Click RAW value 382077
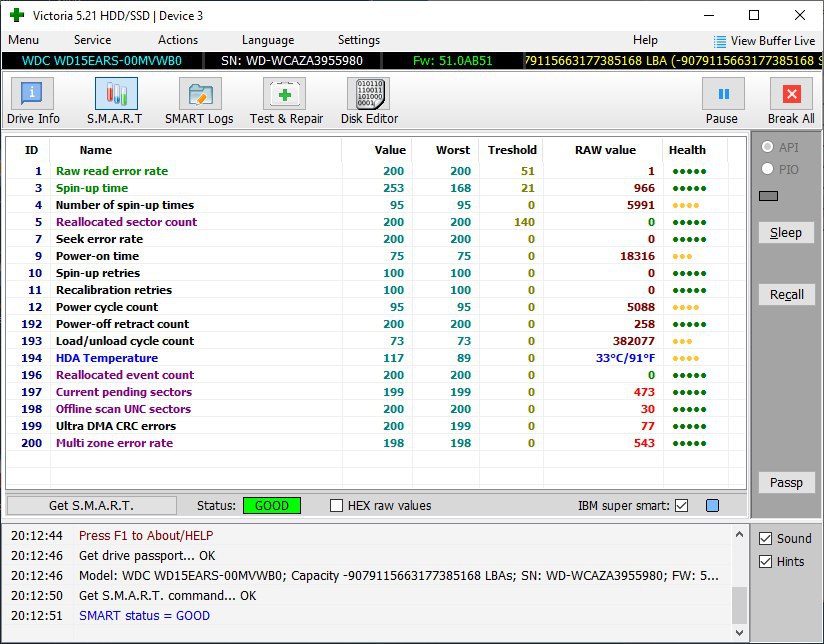The image size is (824, 644). (x=634, y=341)
